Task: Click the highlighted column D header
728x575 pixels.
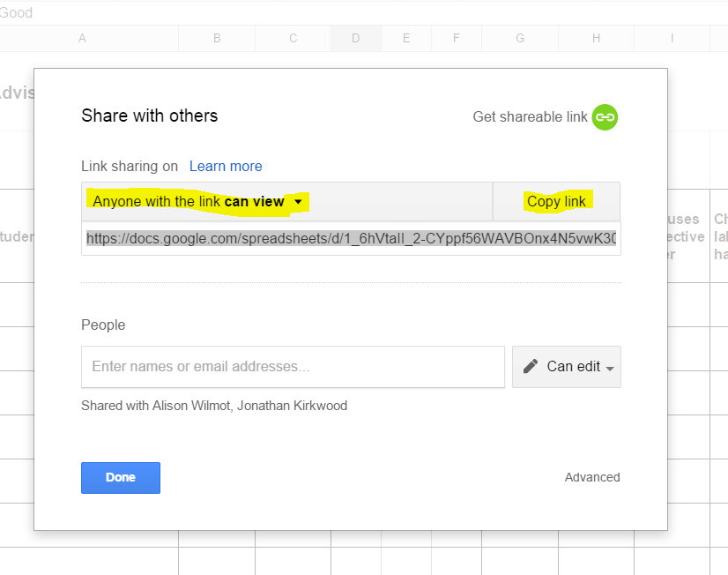Action: point(356,38)
